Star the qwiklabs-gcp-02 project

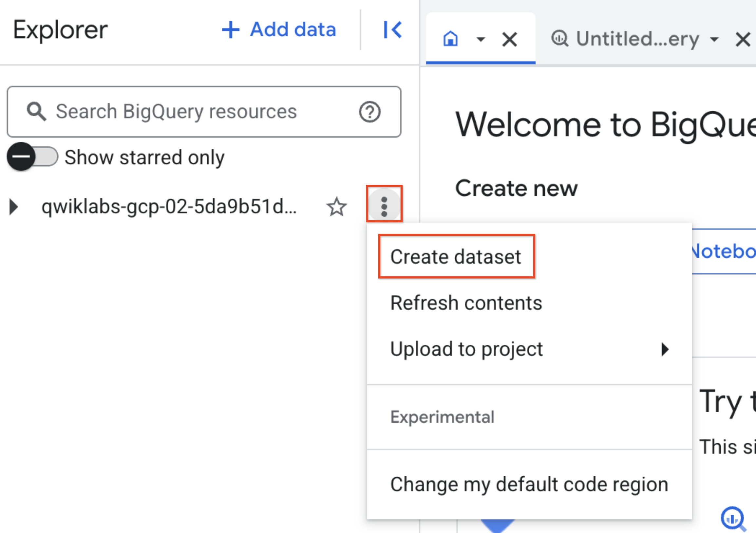[336, 207]
